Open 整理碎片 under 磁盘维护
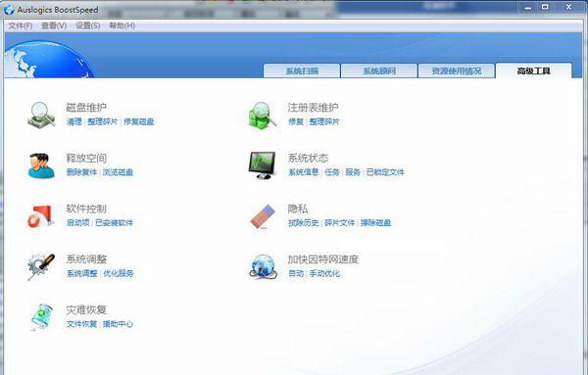The height and width of the screenshot is (375, 588). pyautogui.click(x=102, y=121)
